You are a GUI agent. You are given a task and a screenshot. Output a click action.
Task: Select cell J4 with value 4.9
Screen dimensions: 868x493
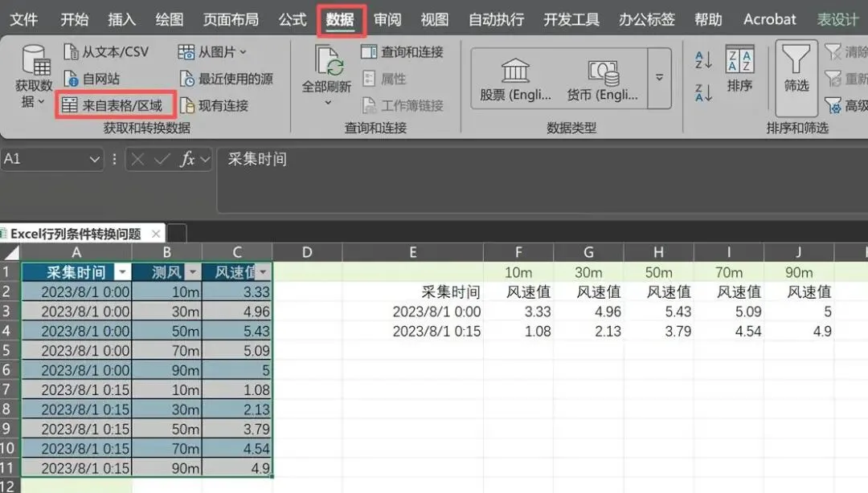pos(799,331)
